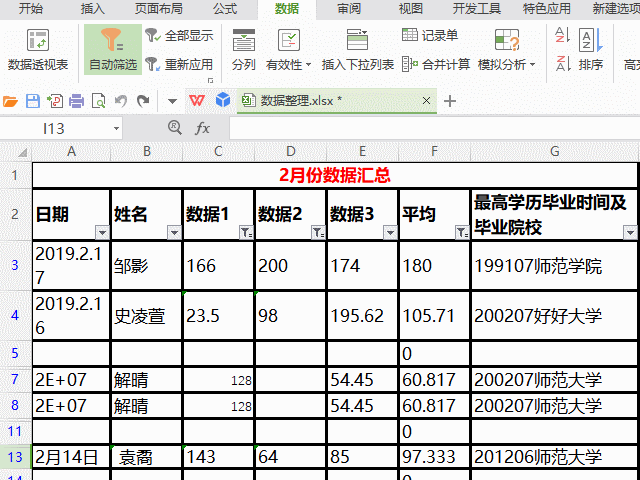Click 全部显示 to show all rows
This screenshot has width=640, height=480.
(x=180, y=36)
